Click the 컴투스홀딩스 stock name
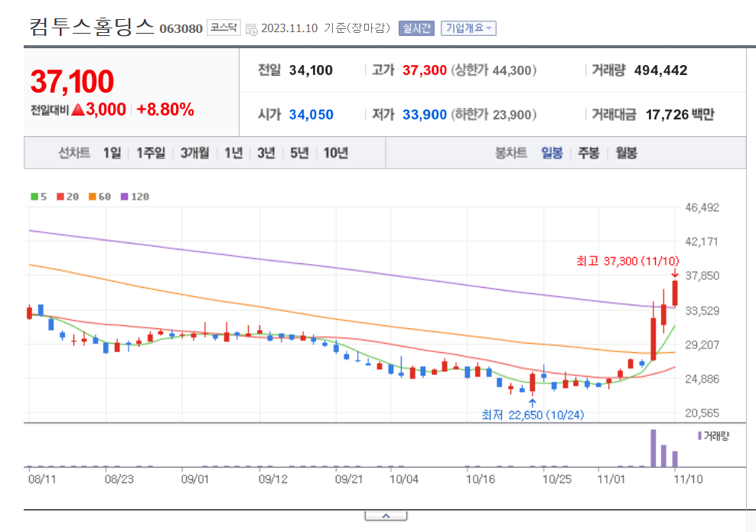756x532 pixels. click(92, 27)
